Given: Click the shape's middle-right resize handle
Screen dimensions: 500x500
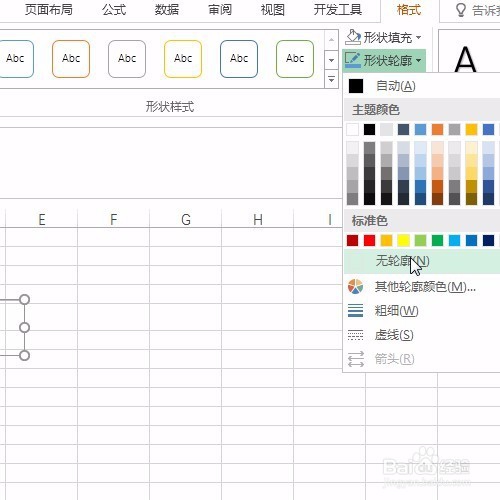Looking at the screenshot, I should pyautogui.click(x=24, y=328).
